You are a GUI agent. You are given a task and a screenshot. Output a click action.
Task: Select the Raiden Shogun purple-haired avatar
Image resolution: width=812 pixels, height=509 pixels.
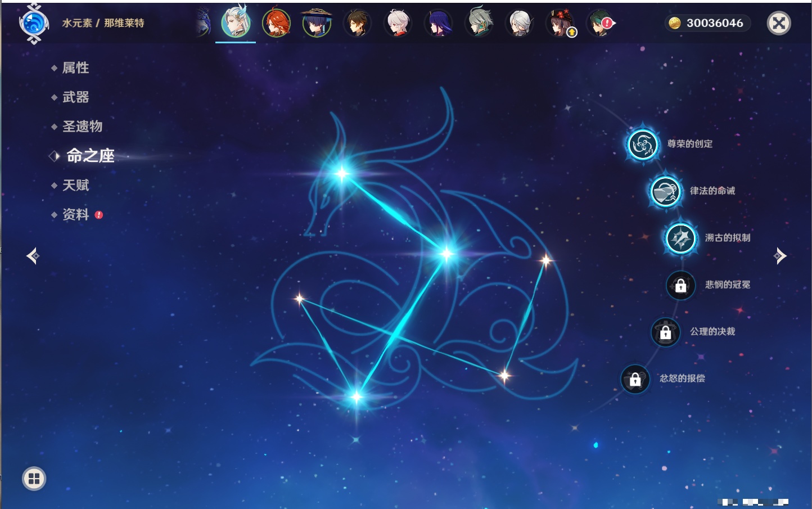click(x=438, y=23)
